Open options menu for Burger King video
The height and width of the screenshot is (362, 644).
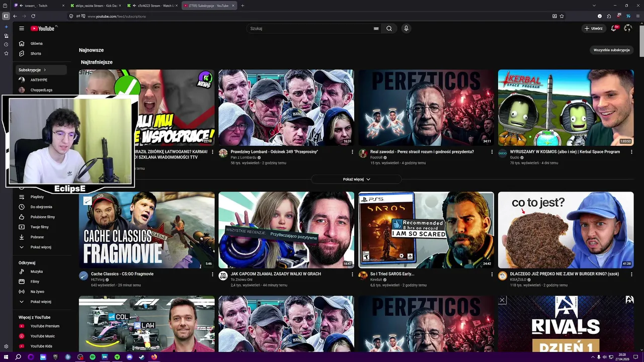[631, 275]
